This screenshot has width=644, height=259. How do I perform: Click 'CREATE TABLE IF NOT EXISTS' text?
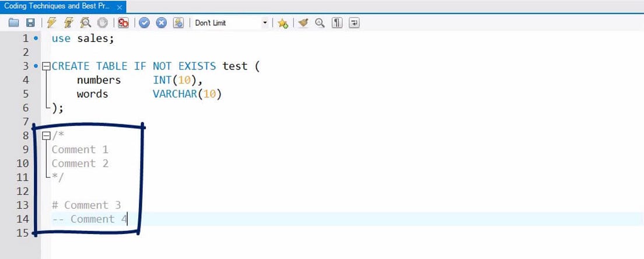click(134, 66)
